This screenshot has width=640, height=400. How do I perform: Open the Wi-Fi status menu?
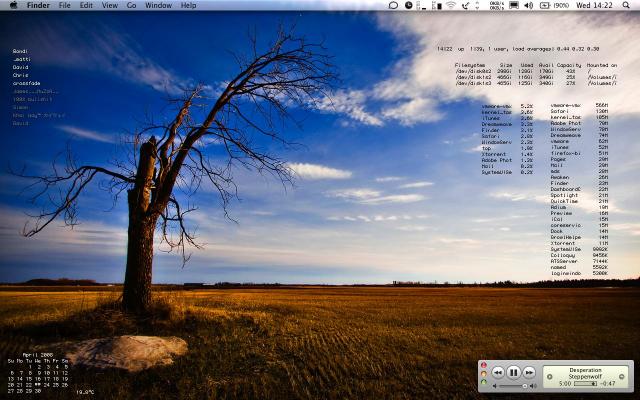[451, 5]
